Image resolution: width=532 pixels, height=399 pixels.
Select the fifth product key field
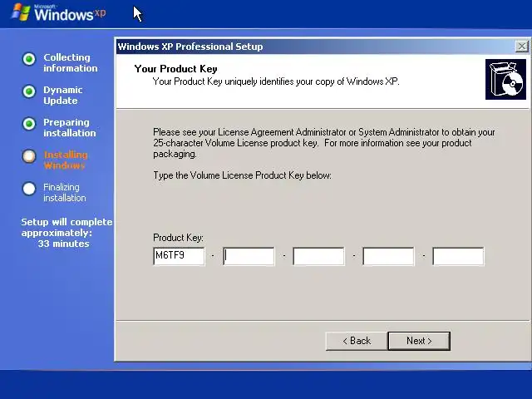tap(458, 256)
